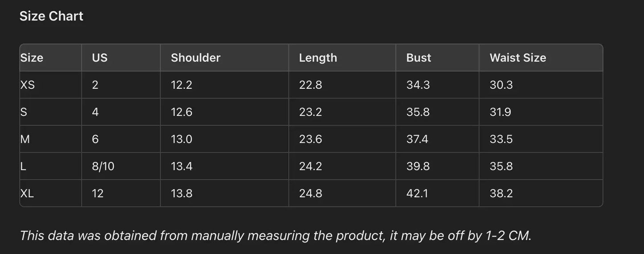Select the Shoulder column header
644x254 pixels.
[196, 58]
